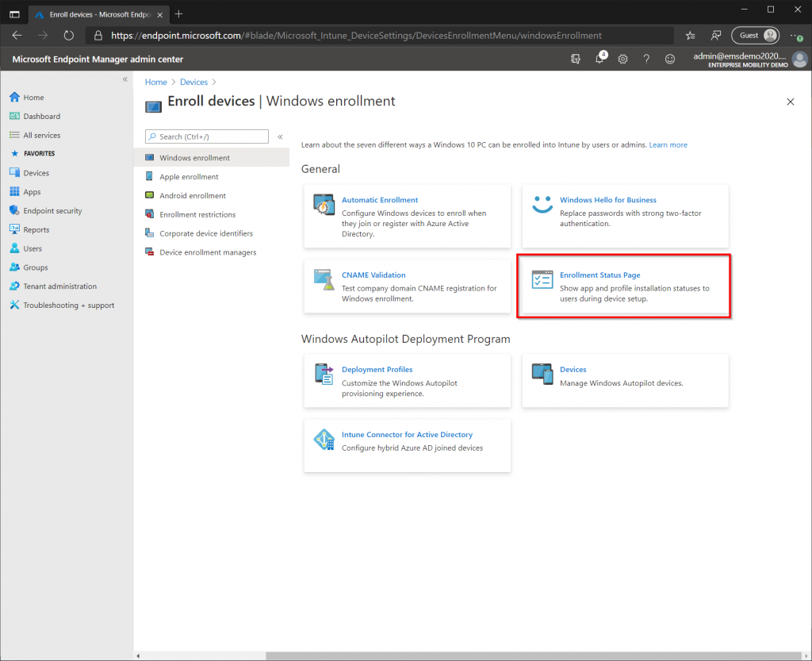This screenshot has width=812, height=661.
Task: Close the Enroll devices blade
Action: point(791,102)
